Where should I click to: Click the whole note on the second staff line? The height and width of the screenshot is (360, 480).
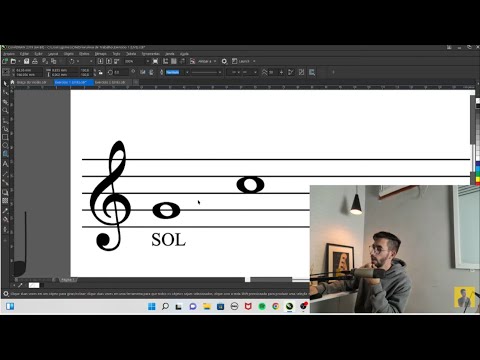(x=166, y=210)
